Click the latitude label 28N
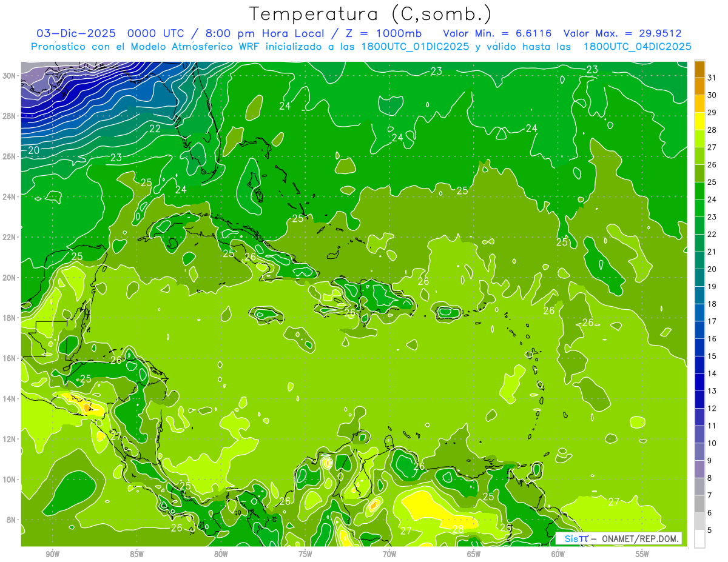Image resolution: width=728 pixels, height=562 pixels. [x=9, y=116]
